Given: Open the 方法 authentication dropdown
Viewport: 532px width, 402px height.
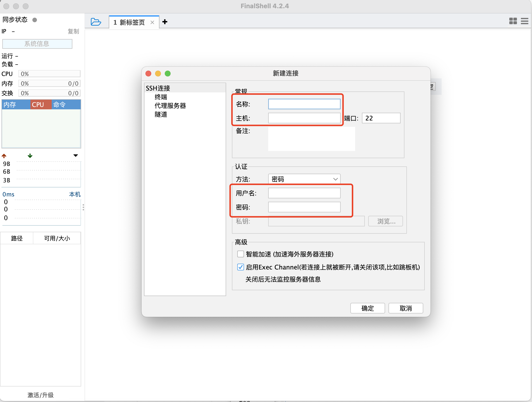Looking at the screenshot, I should [304, 179].
